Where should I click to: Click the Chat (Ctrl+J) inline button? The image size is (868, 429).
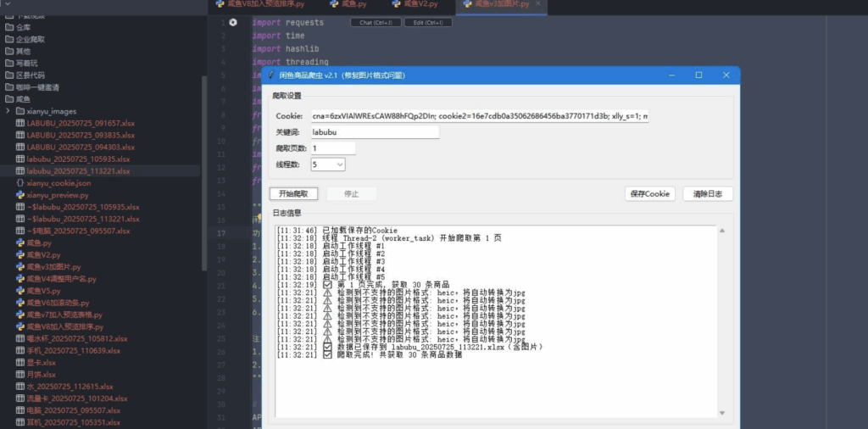pos(376,23)
